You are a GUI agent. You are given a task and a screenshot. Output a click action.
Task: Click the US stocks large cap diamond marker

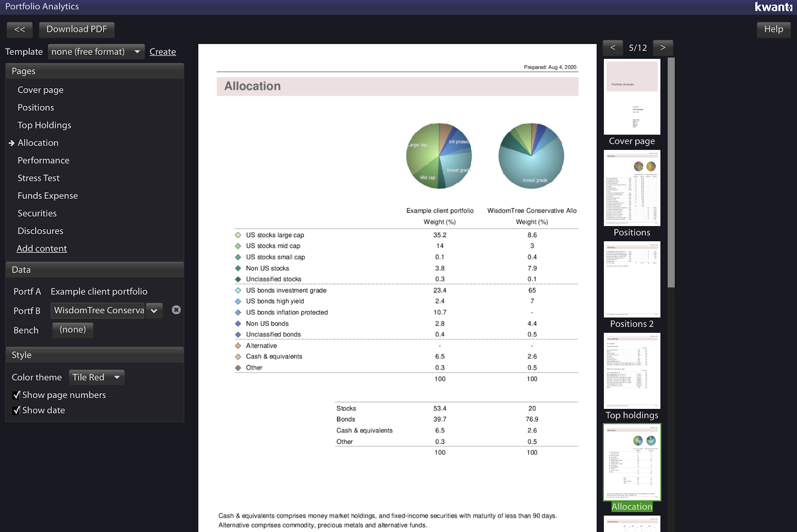(x=238, y=235)
